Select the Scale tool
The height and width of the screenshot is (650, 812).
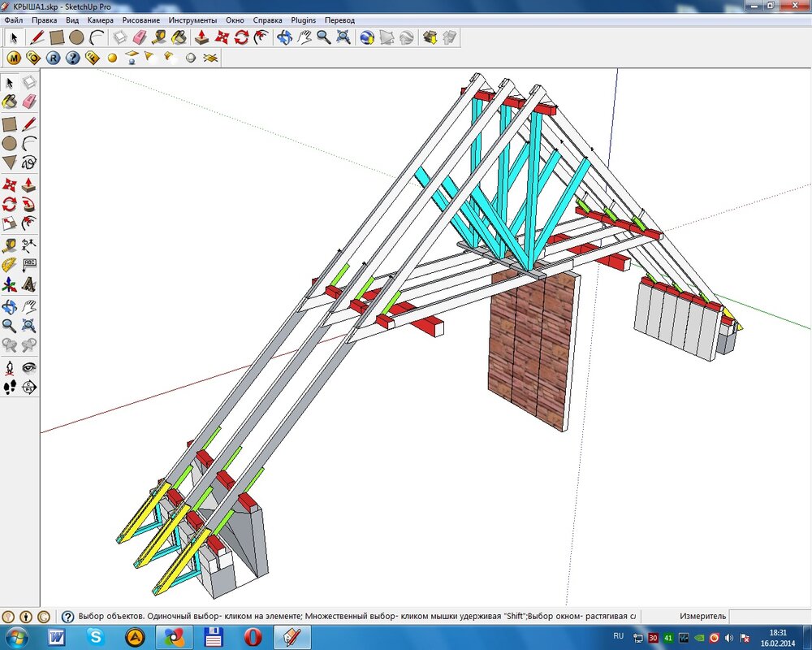click(9, 223)
